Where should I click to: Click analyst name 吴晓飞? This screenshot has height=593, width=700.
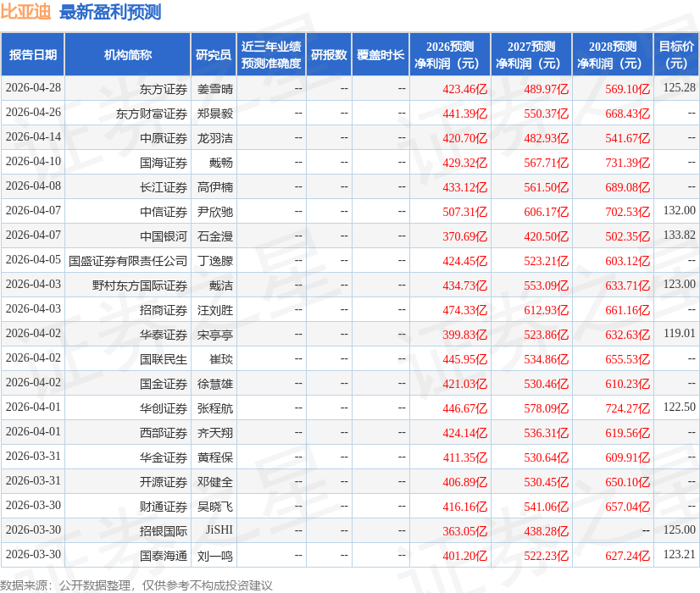215,507
